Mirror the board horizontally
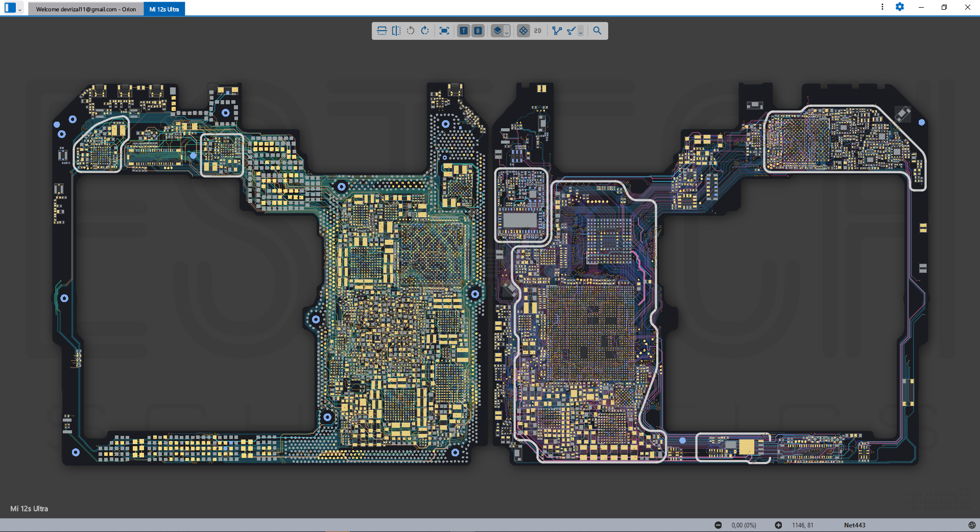Image resolution: width=980 pixels, height=532 pixels. click(x=396, y=31)
